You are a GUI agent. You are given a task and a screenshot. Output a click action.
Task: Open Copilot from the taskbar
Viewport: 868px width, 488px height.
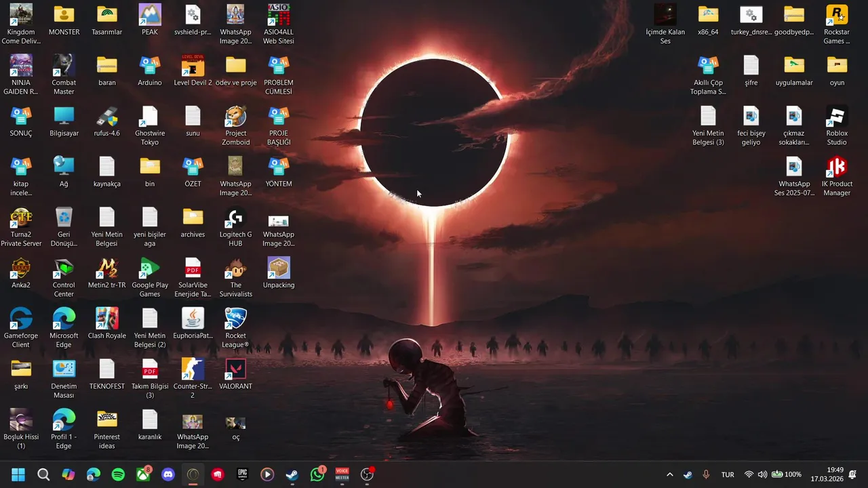coord(68,474)
